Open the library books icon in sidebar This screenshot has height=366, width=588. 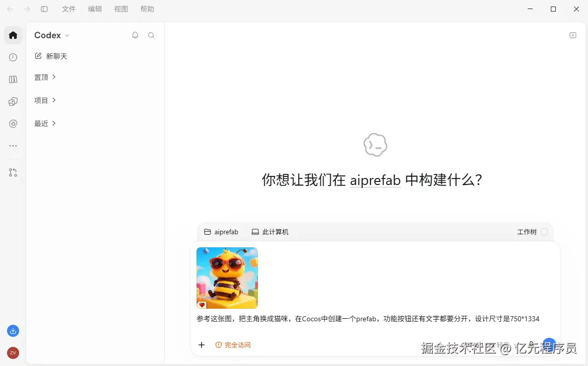click(x=13, y=79)
